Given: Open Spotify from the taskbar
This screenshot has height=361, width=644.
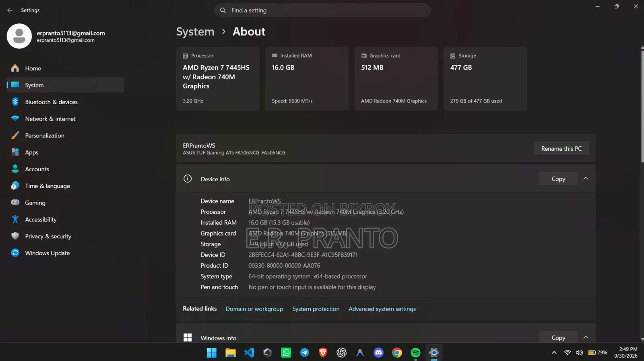Looking at the screenshot, I should pyautogui.click(x=416, y=353).
